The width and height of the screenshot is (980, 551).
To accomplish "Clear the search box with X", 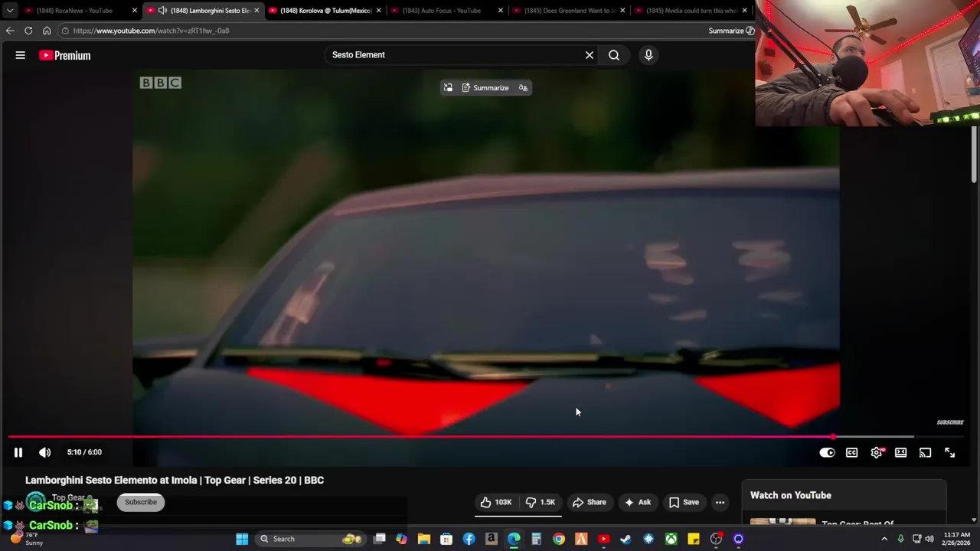I will pos(590,55).
